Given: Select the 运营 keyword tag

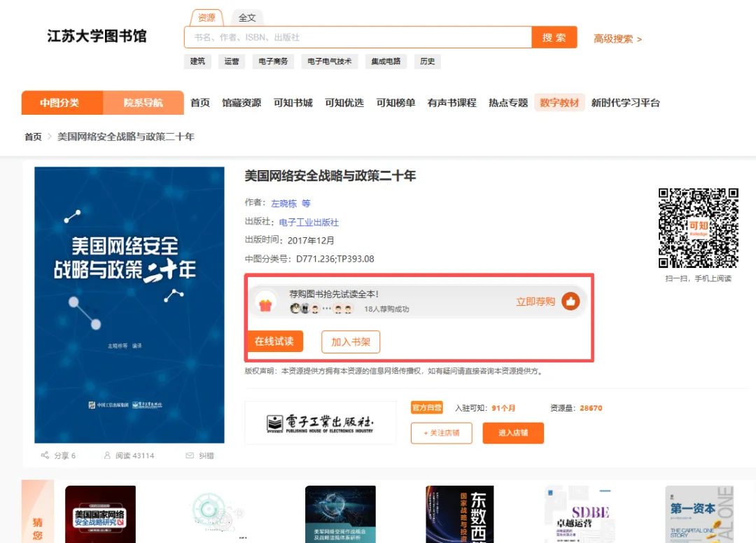Looking at the screenshot, I should (232, 61).
